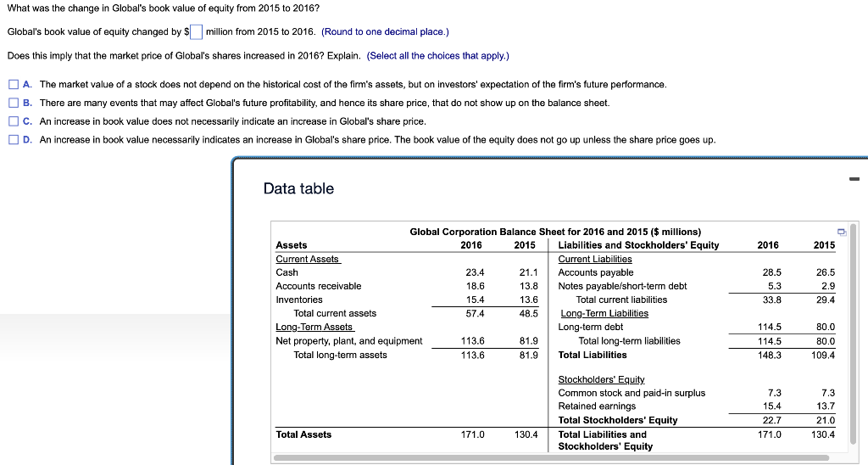Click Cash 2016 value 23.4

coord(475,272)
